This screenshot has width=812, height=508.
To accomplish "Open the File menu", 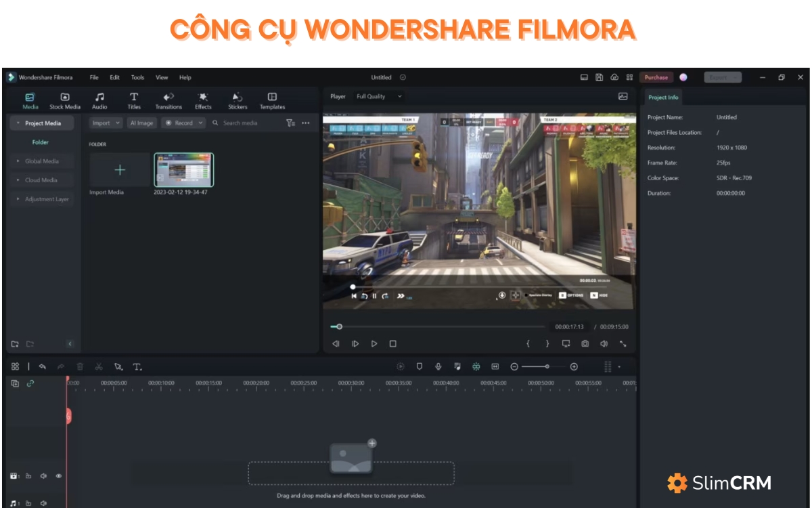I will click(94, 77).
